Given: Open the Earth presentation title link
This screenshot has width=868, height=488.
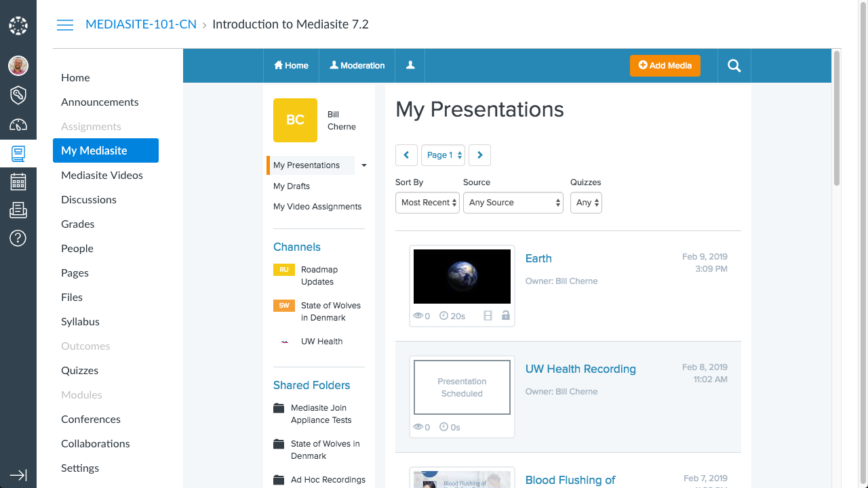Looking at the screenshot, I should click(538, 258).
